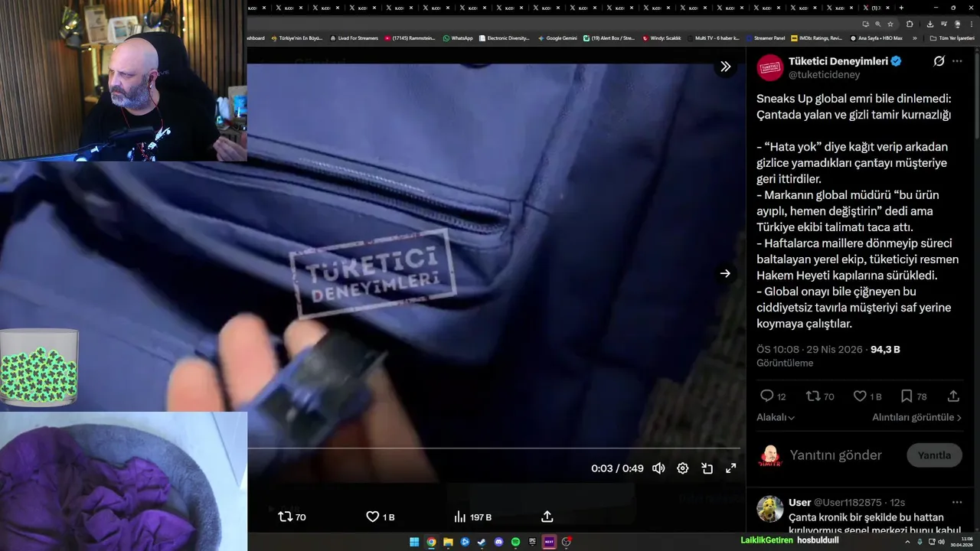Open Electronic Diversity bookmark
This screenshot has width=980, height=551.
click(505, 37)
